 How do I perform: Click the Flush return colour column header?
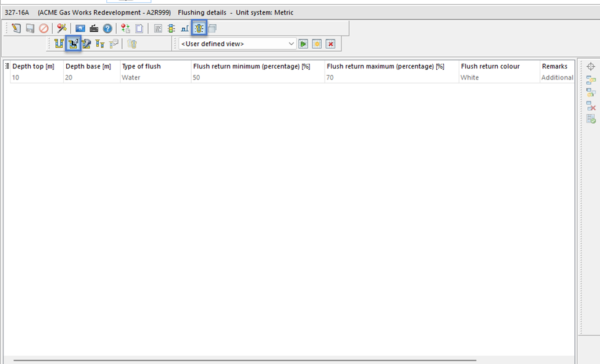pyautogui.click(x=490, y=66)
